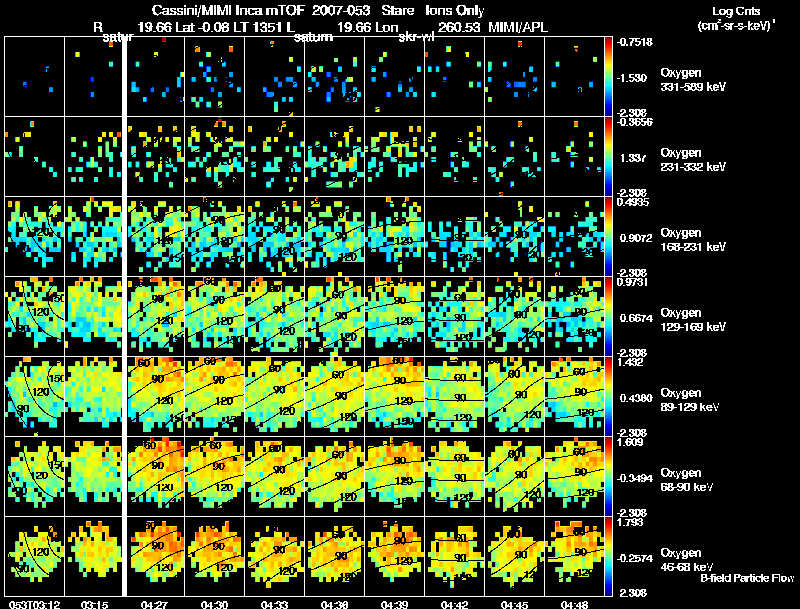Open the 04:45 panel in Oxygen 89-129 keV row
Screen dimensions: 800x609
514,397
